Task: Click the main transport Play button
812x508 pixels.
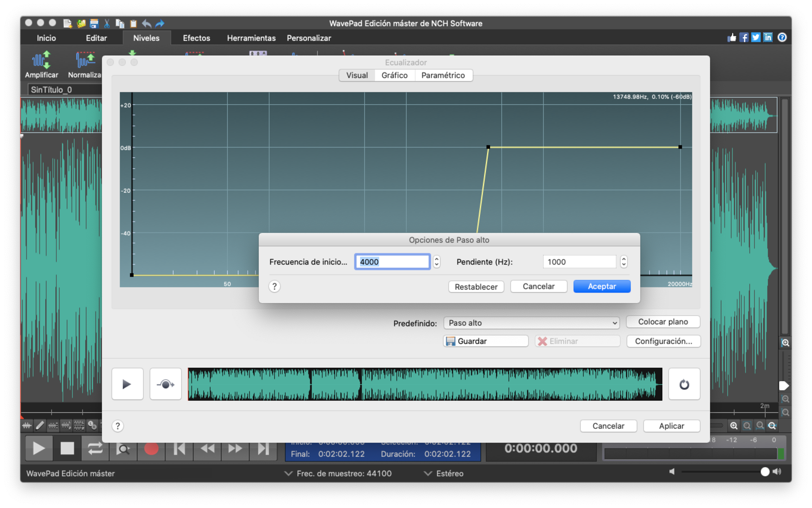Action: (x=39, y=448)
